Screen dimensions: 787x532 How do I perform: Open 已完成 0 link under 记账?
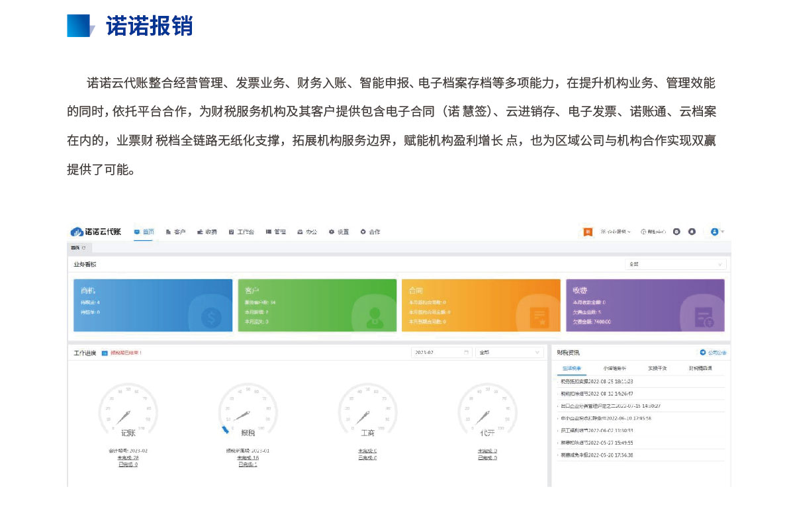tap(128, 465)
